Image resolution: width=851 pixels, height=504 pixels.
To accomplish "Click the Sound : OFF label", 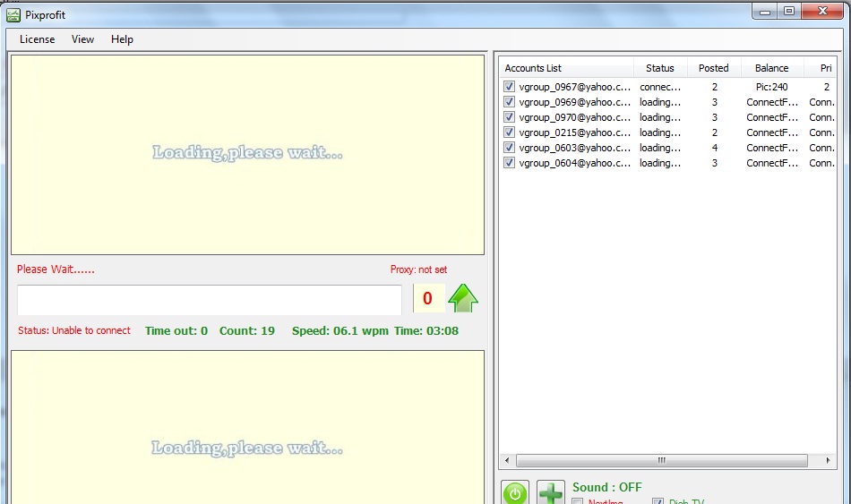I will tap(606, 487).
